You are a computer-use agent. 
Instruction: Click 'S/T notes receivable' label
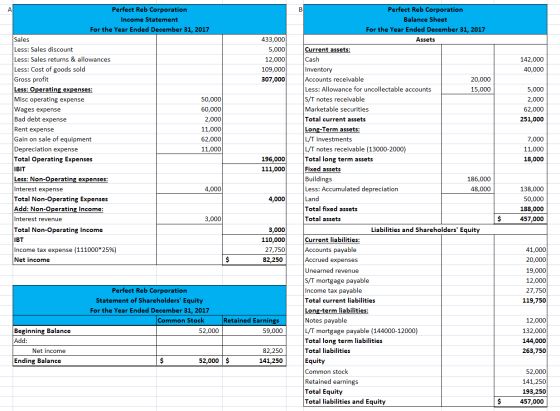click(x=335, y=100)
